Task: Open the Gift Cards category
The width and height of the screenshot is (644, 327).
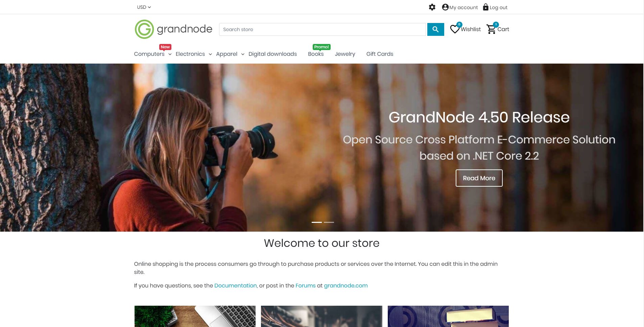Action: coord(380,54)
